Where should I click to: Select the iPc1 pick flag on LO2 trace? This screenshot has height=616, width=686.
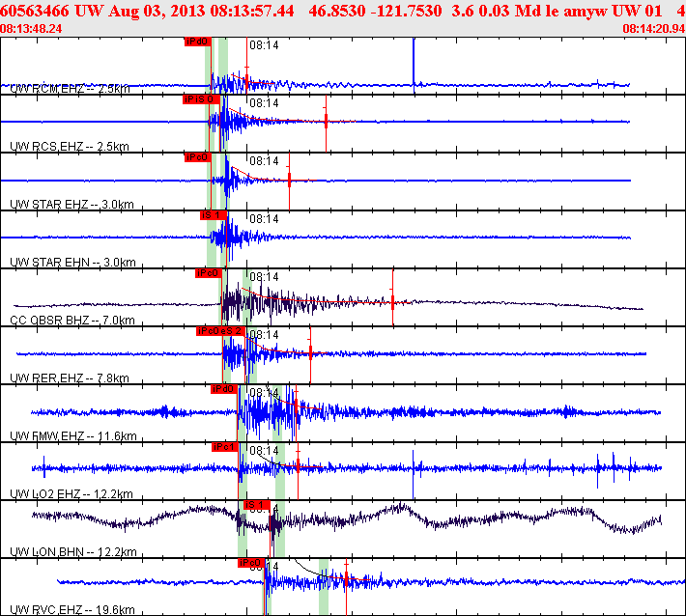tap(225, 447)
